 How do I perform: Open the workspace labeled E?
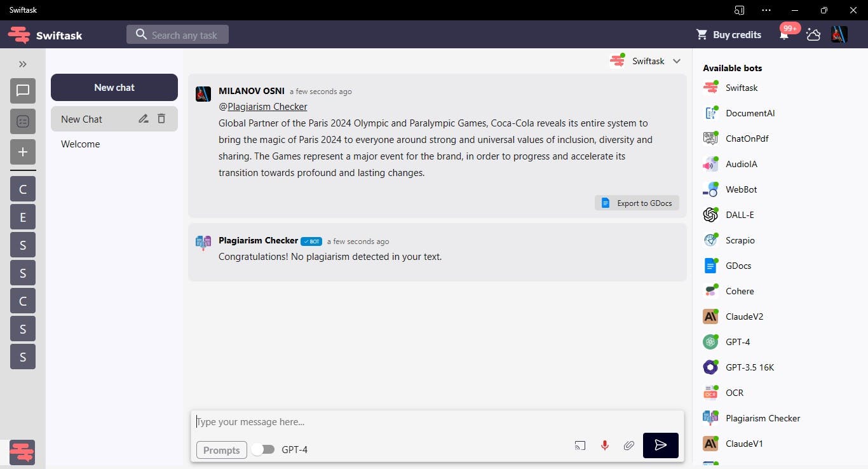[23, 217]
